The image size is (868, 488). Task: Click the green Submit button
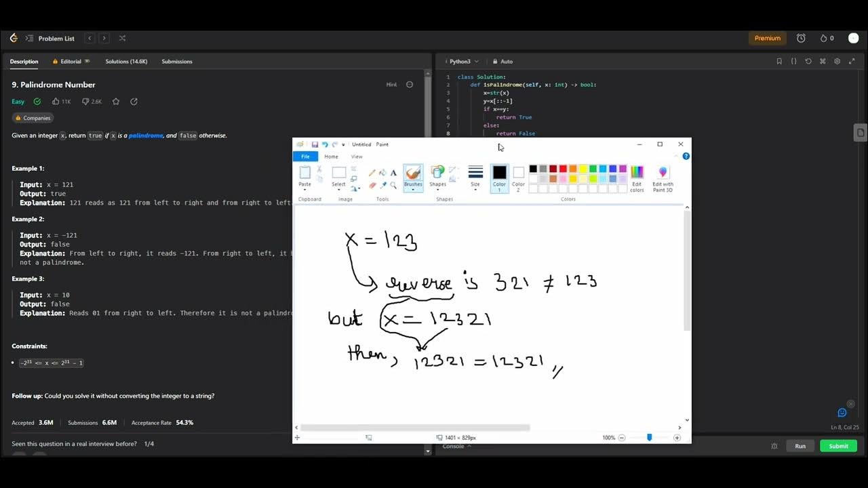pyautogui.click(x=838, y=446)
